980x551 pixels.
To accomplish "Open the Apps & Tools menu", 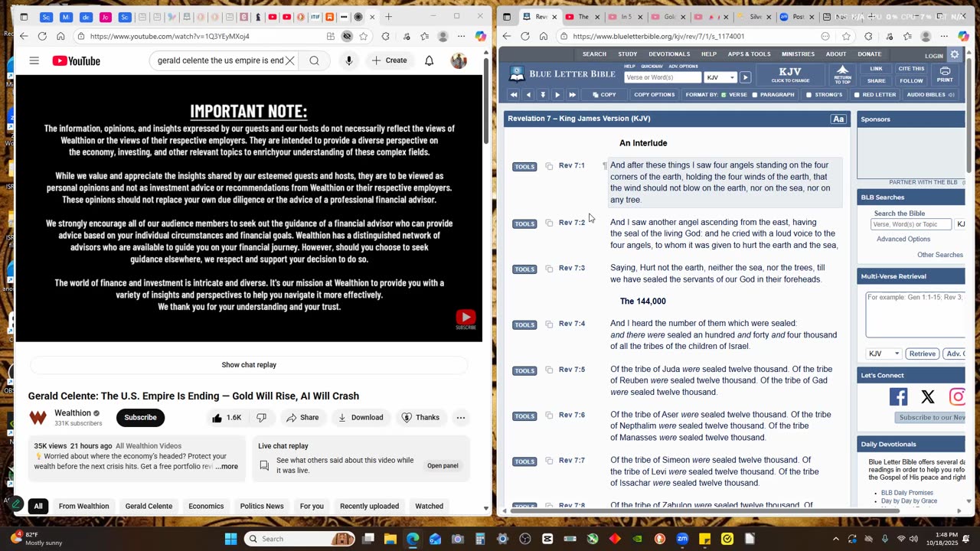I will click(749, 54).
